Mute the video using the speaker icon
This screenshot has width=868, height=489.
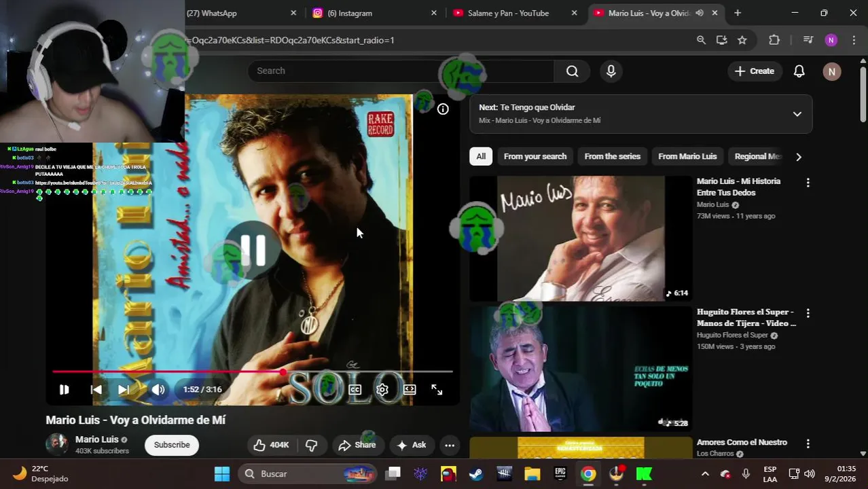click(158, 389)
